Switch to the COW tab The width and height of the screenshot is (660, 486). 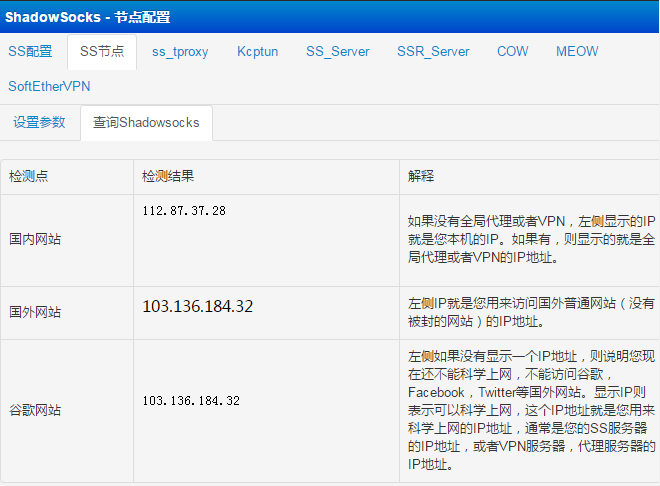pos(513,51)
